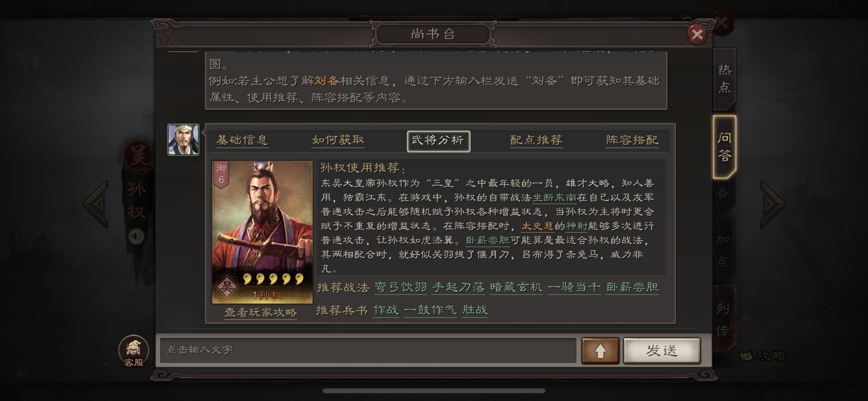Open the 孙权 general card image
The width and height of the screenshot is (868, 401).
[262, 232]
